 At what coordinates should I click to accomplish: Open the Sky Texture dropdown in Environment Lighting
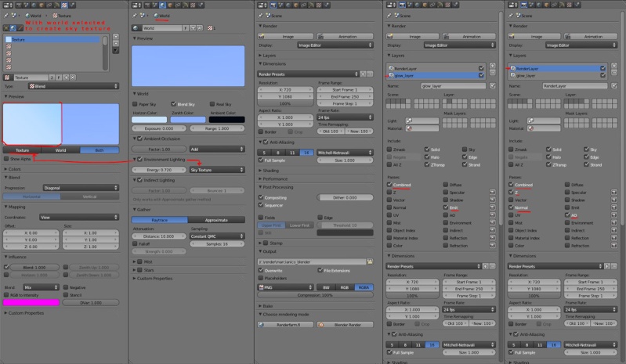(x=217, y=170)
